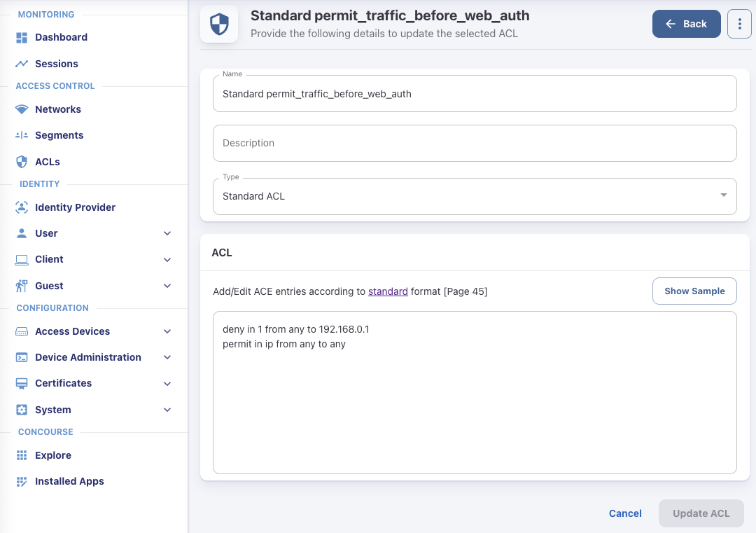Open Access Devices in the sidebar

point(72,331)
